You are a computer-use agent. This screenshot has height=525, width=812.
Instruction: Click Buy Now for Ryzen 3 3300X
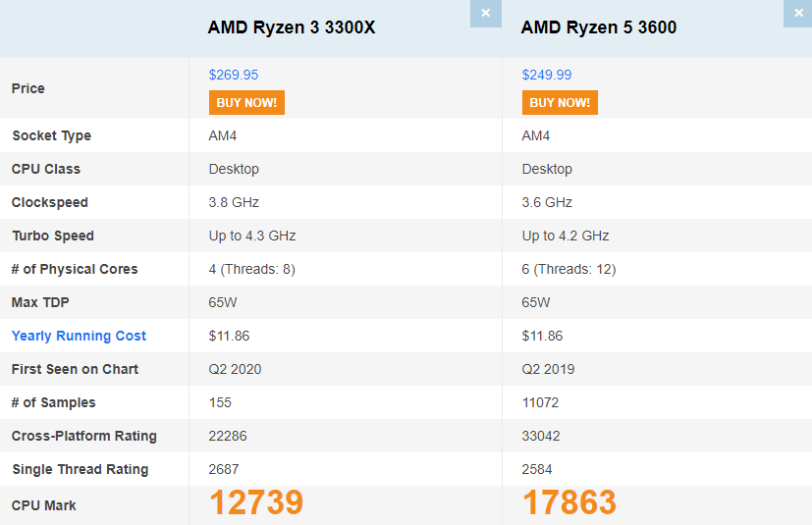point(246,102)
